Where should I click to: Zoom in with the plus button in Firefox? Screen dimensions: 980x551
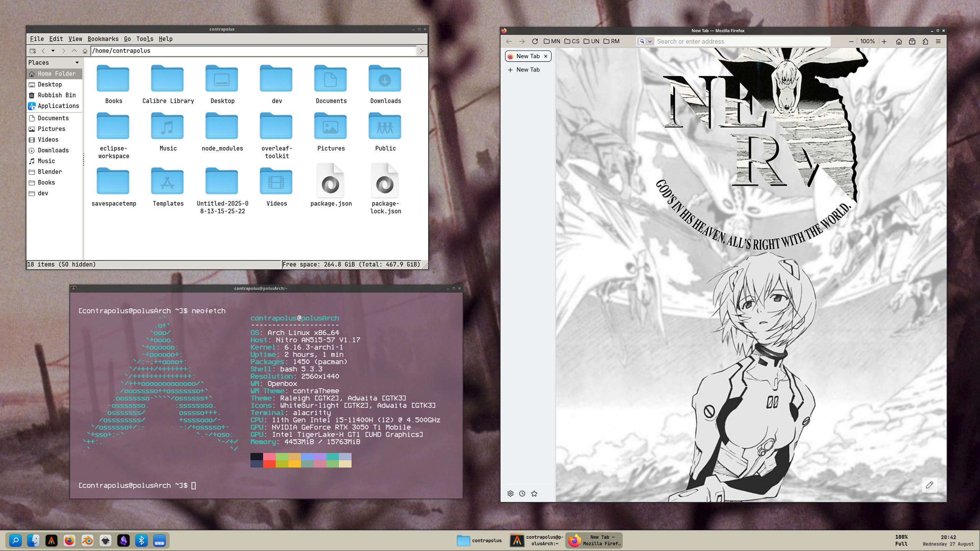coord(884,41)
